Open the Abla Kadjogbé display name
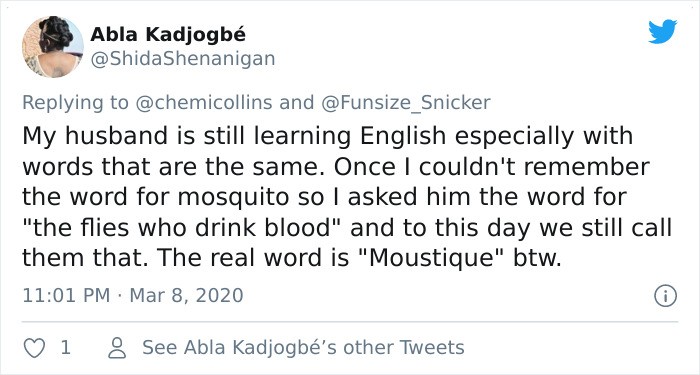 168,34
